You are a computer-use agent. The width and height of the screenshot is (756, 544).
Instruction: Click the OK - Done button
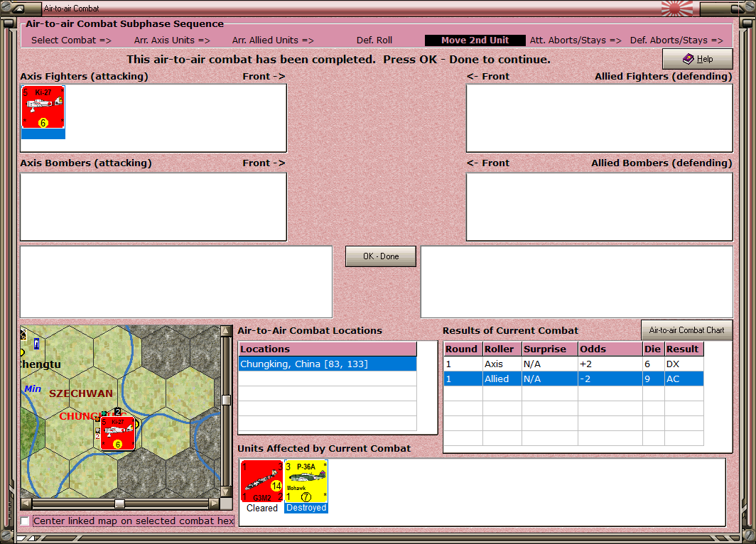(x=380, y=256)
